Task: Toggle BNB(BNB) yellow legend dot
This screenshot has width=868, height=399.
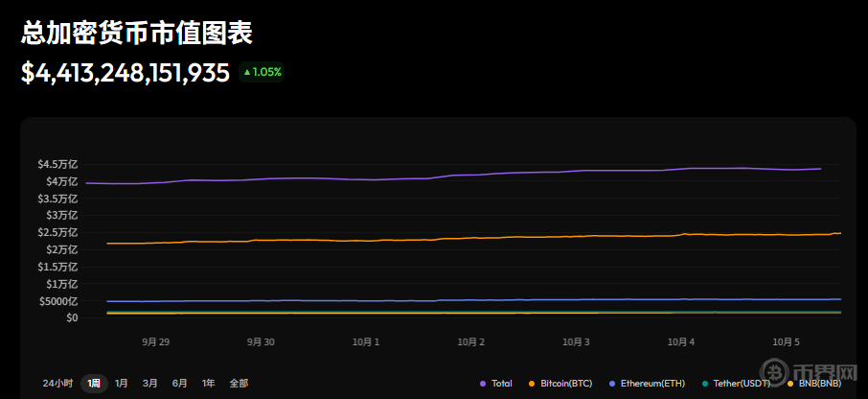Action: click(x=789, y=384)
